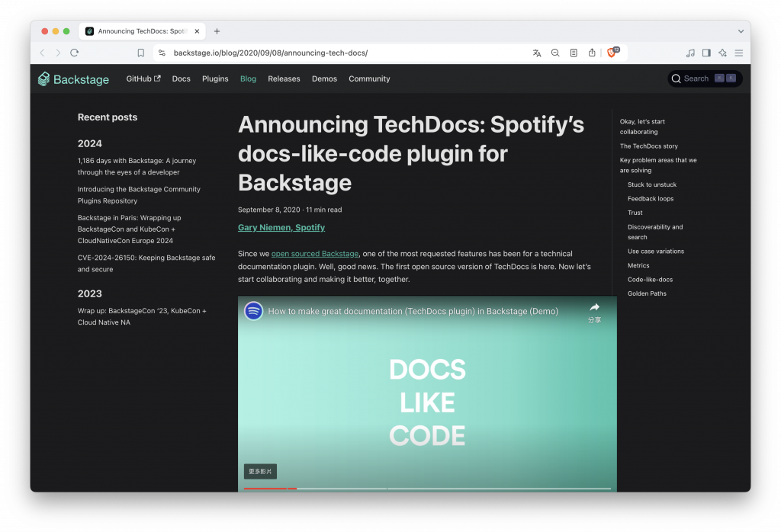Go back with the browser back arrow
This screenshot has height=532, width=781.
tap(43, 53)
